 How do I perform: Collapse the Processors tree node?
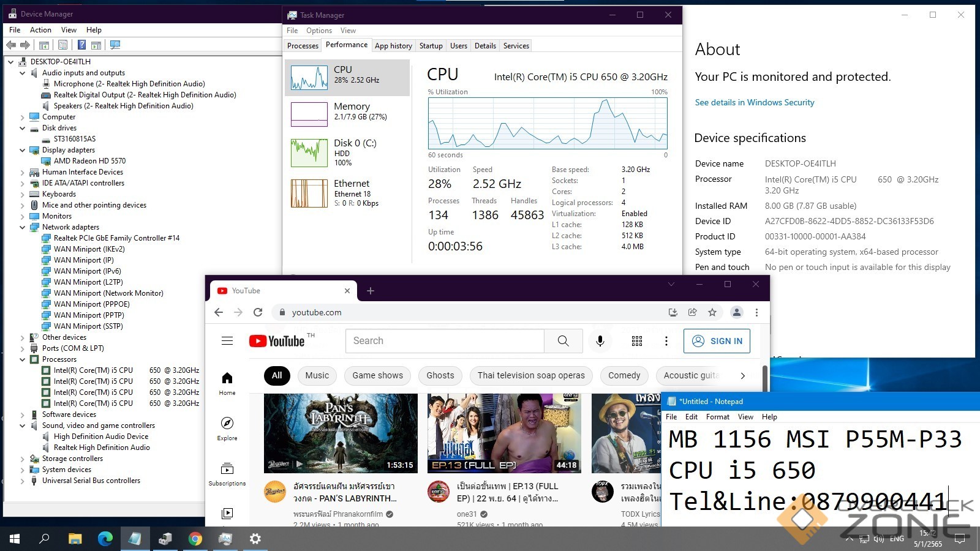23,359
